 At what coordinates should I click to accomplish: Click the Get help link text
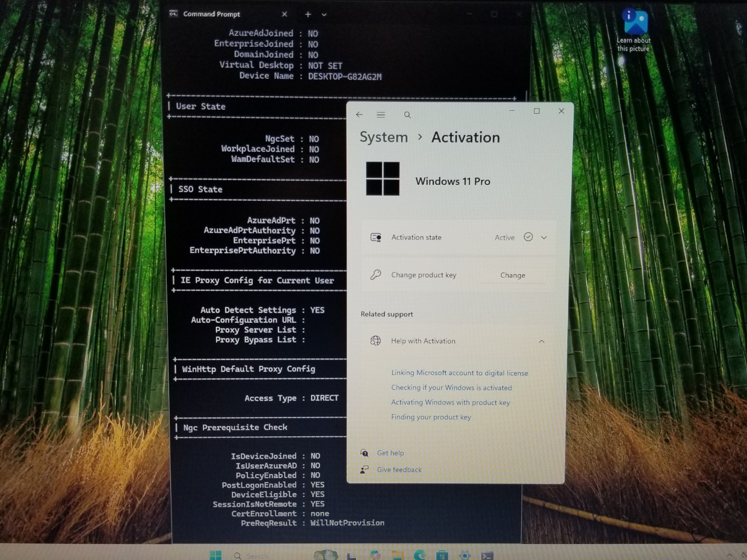point(390,453)
